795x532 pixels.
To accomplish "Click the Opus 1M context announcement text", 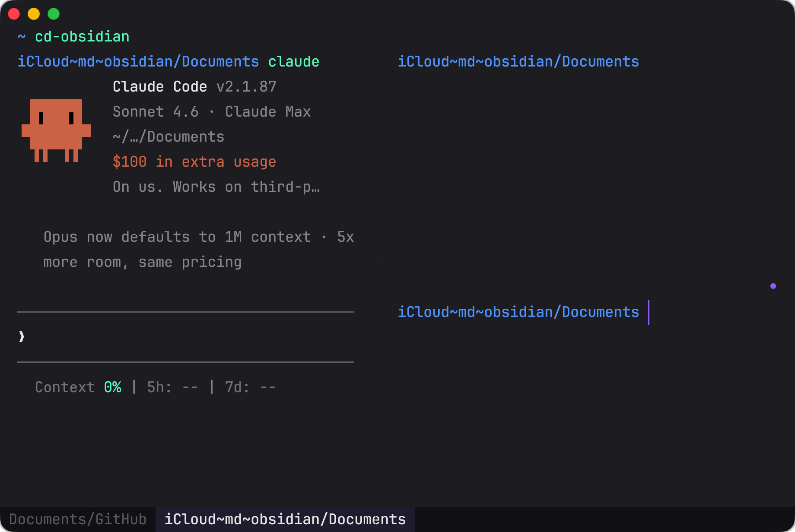I will [x=198, y=249].
